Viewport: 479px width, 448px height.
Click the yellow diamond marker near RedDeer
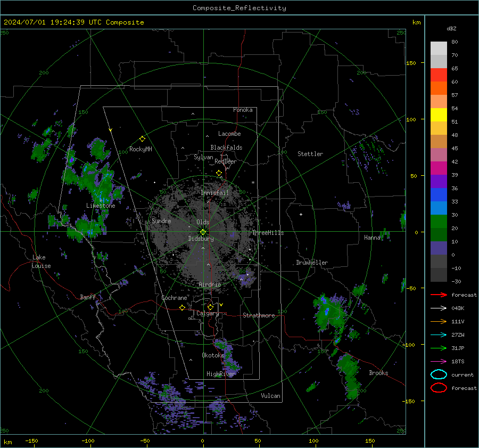pyautogui.click(x=219, y=173)
